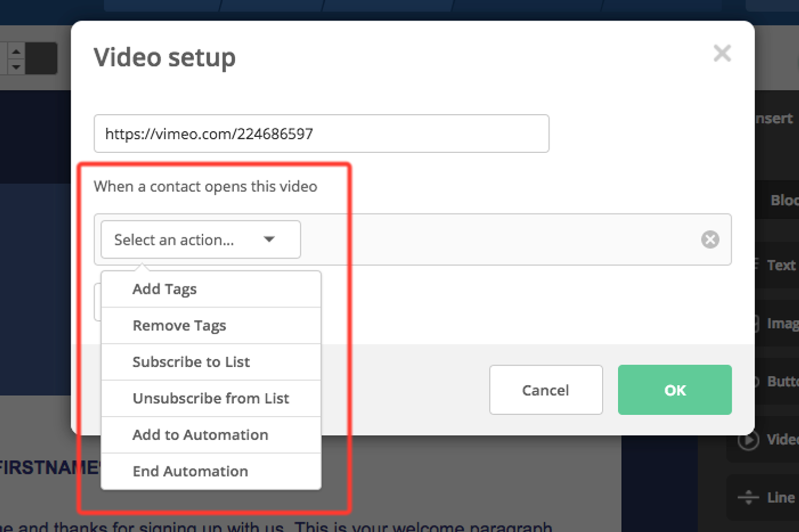The height and width of the screenshot is (532, 799).
Task: Click the Video block icon in sidebar
Action: (x=749, y=440)
